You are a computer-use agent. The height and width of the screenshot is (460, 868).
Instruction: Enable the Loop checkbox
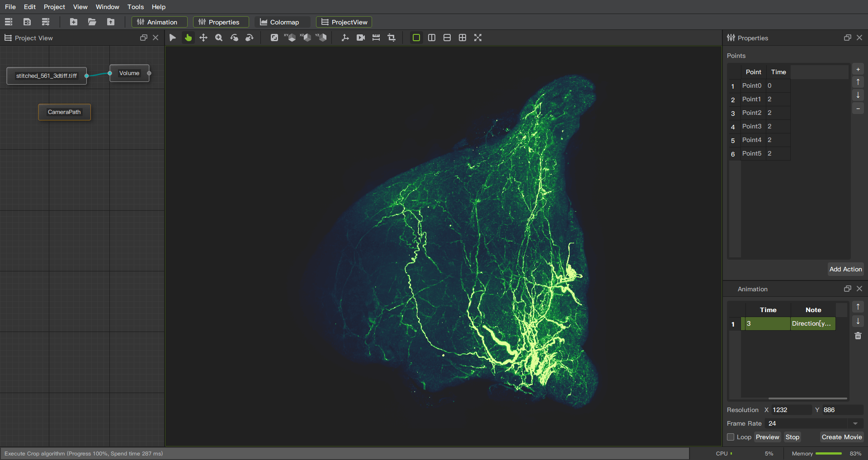[x=731, y=437]
